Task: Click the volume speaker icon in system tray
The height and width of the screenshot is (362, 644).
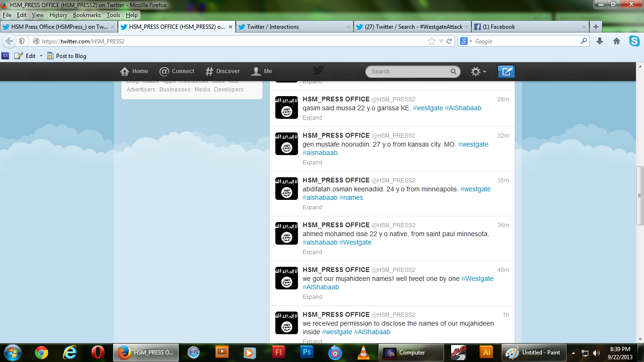Action: 596,353
